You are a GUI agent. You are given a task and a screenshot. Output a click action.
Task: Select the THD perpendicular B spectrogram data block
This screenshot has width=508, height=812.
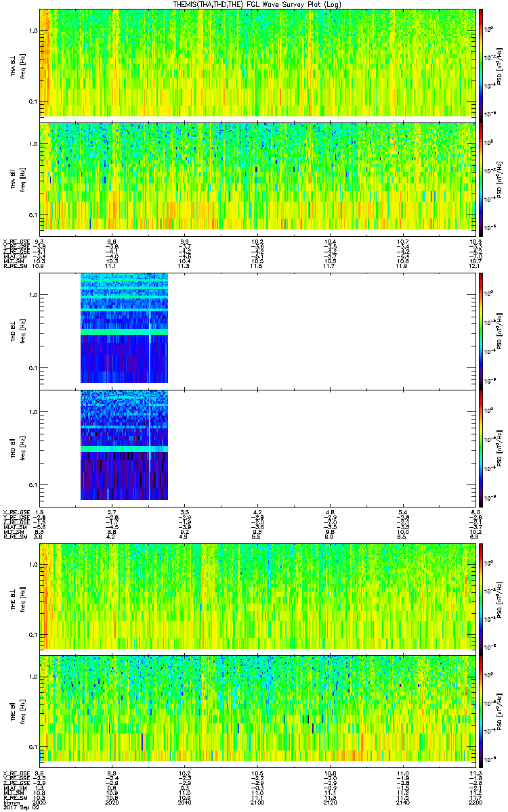coord(124,328)
